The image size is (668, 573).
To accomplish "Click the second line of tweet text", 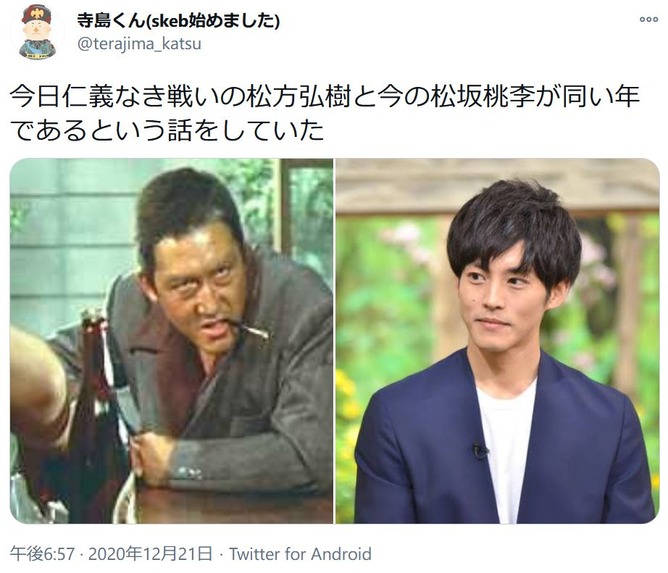I will pos(167,130).
